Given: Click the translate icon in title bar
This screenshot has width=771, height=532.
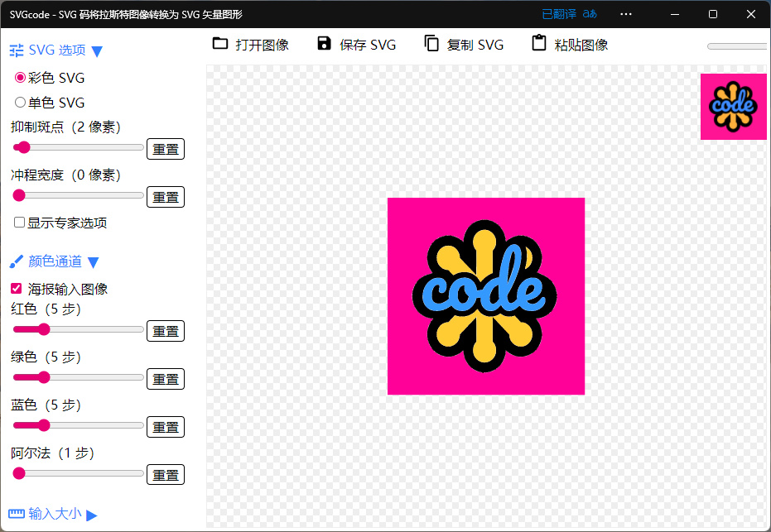Looking at the screenshot, I should (x=590, y=14).
